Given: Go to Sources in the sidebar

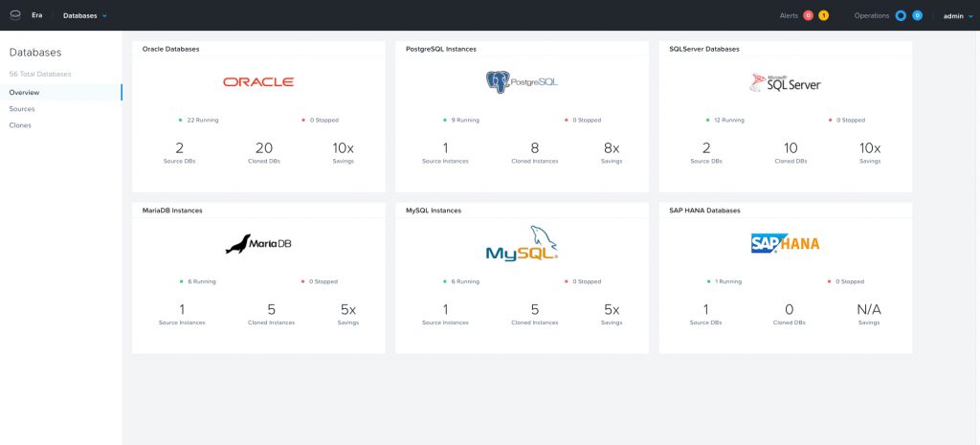Looking at the screenshot, I should point(22,109).
